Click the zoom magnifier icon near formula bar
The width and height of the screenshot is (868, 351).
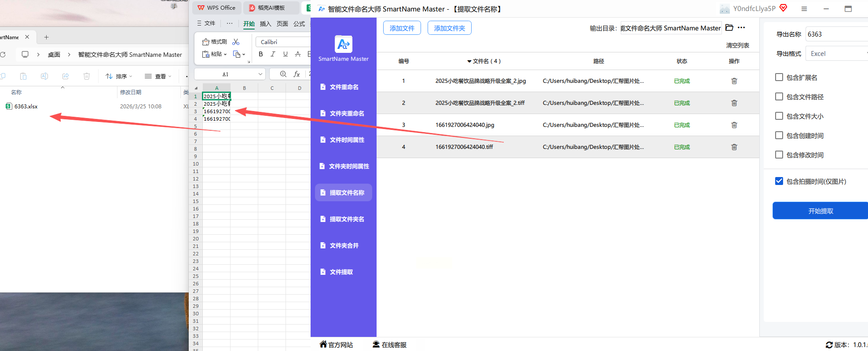(283, 74)
